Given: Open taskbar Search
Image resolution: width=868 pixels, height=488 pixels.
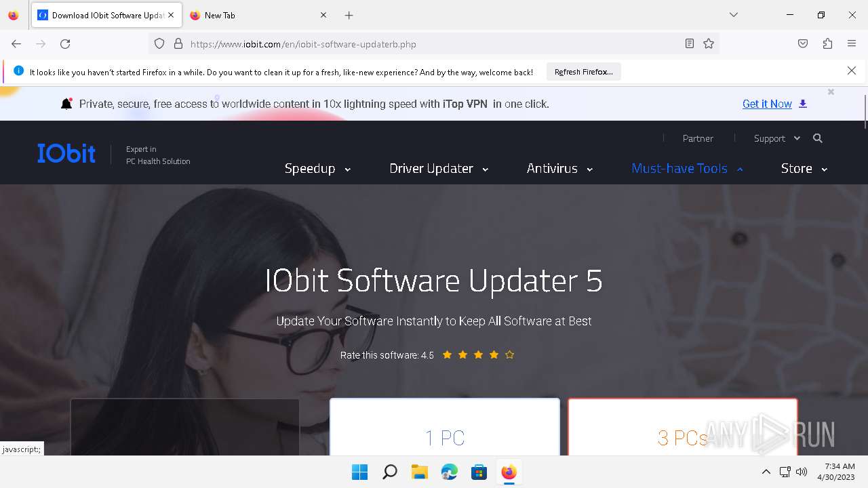Looking at the screenshot, I should tap(389, 472).
